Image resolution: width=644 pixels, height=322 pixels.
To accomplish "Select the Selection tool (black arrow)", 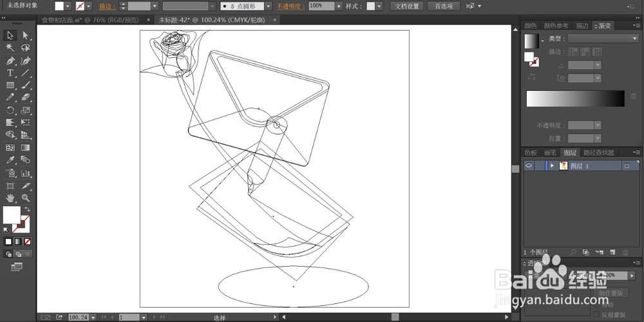I will pos(10,35).
